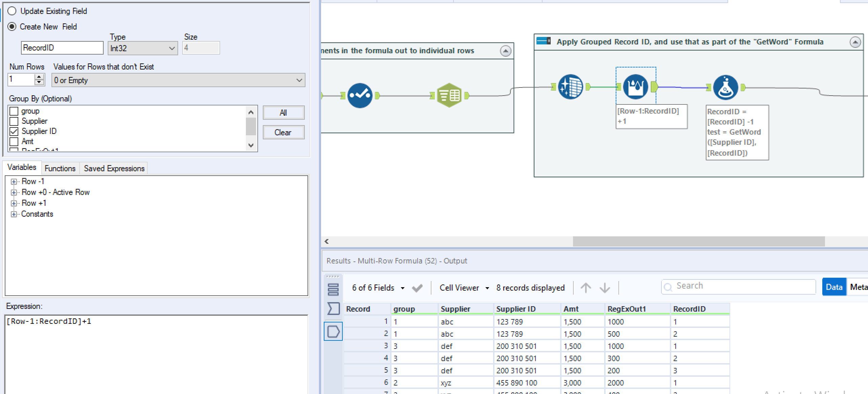Viewport: 868px width, 394px height.
Task: Click the canvas horizontal scrollbar thumb
Action: click(x=698, y=241)
